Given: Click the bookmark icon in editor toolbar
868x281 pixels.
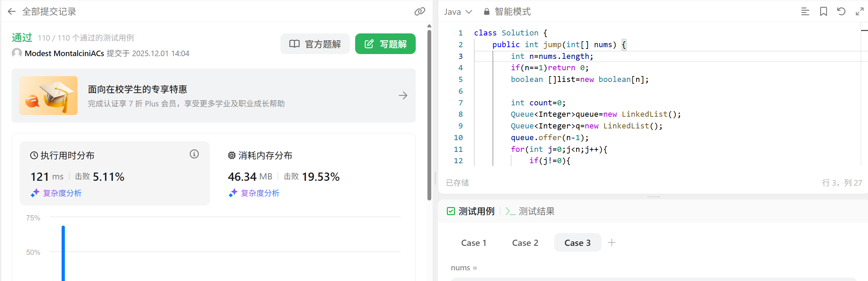Looking at the screenshot, I should coord(823,12).
